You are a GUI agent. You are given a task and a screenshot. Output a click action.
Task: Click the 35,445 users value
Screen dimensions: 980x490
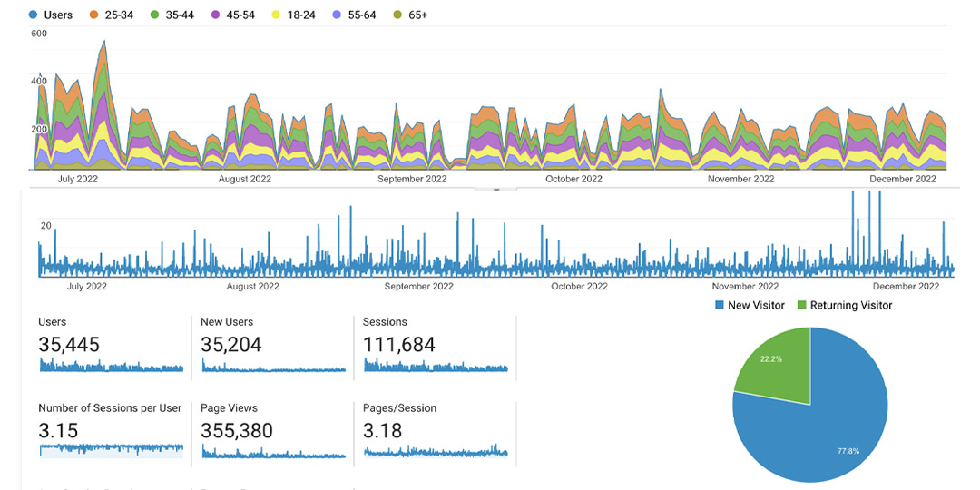point(69,345)
